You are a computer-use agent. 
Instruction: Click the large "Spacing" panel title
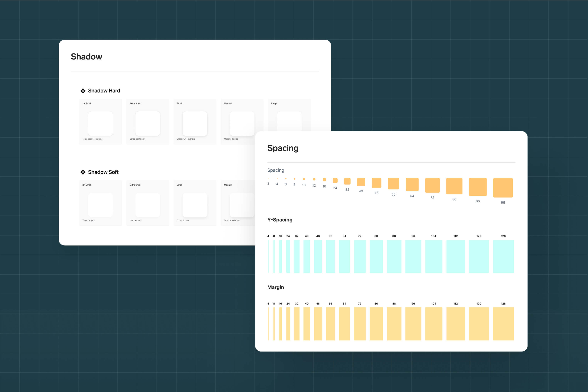tap(283, 148)
